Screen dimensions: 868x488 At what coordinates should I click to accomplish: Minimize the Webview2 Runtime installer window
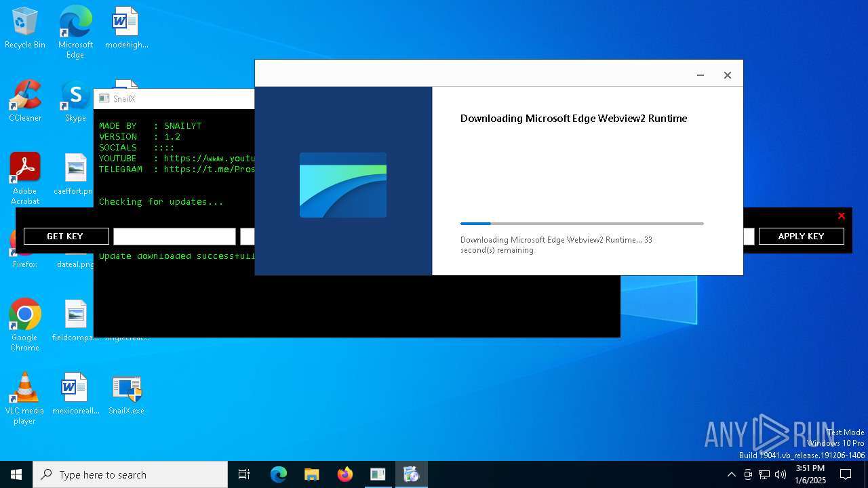(701, 75)
